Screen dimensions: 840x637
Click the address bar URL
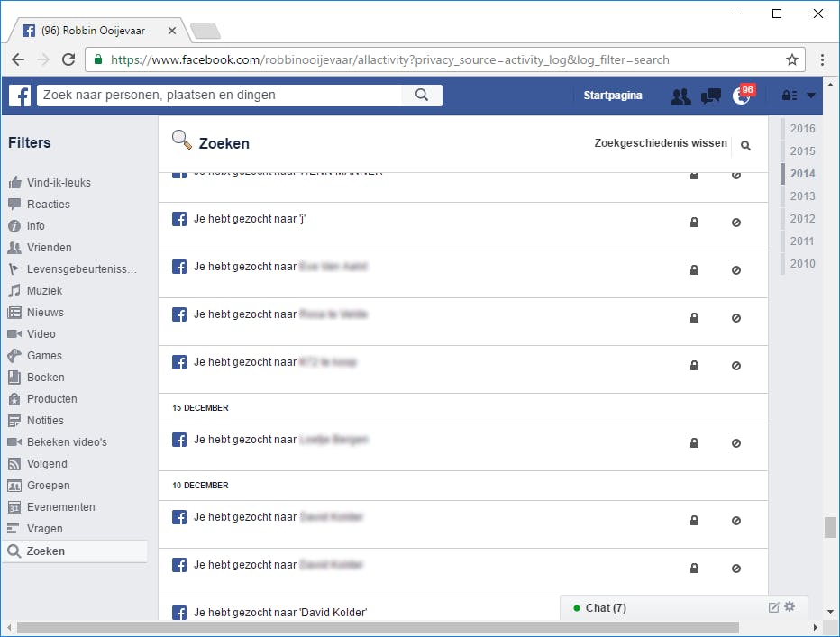coord(390,59)
